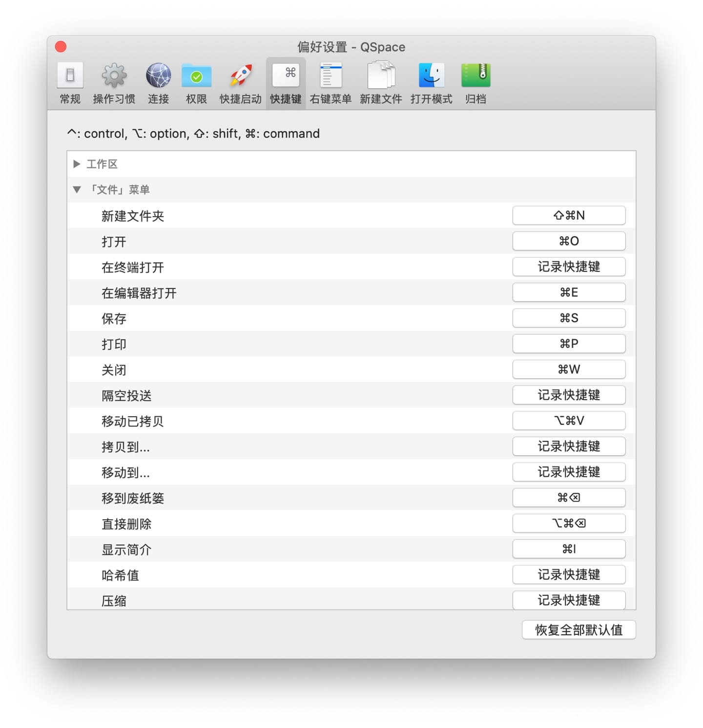Open the 快捷启动 rocket icon
703x728 pixels.
click(x=241, y=76)
